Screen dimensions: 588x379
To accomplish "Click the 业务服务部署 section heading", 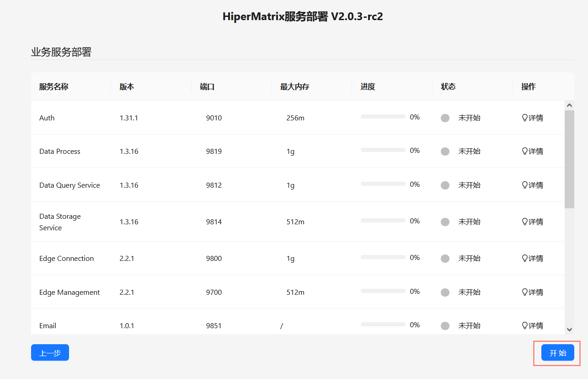I will (x=61, y=52).
